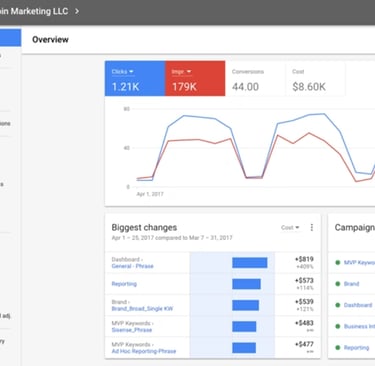Click the blue bar for Sisense_Phrase
This screenshot has width=375, height=366.
coord(244,326)
